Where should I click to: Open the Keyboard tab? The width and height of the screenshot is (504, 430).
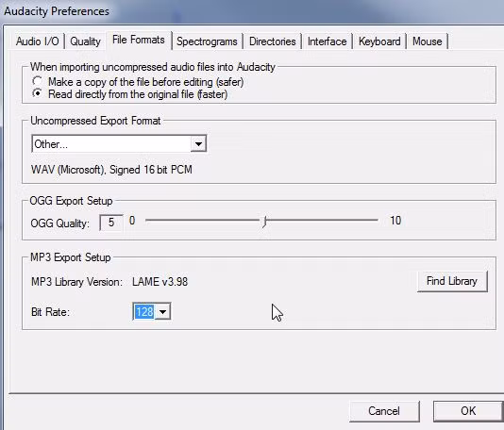click(379, 41)
